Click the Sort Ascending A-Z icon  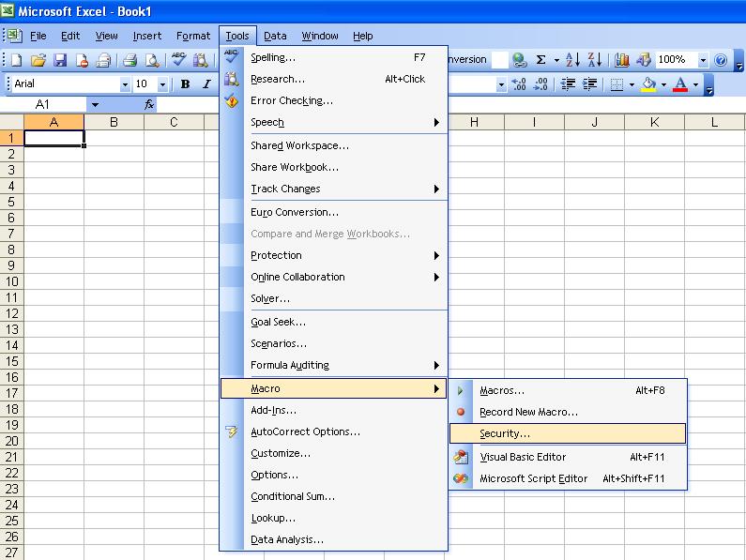pyautogui.click(x=572, y=59)
